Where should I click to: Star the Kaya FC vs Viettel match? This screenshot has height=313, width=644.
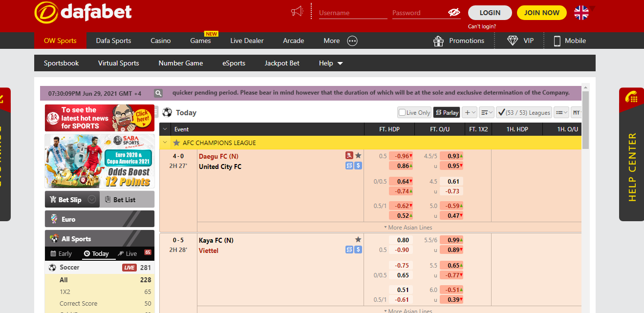[358, 240]
